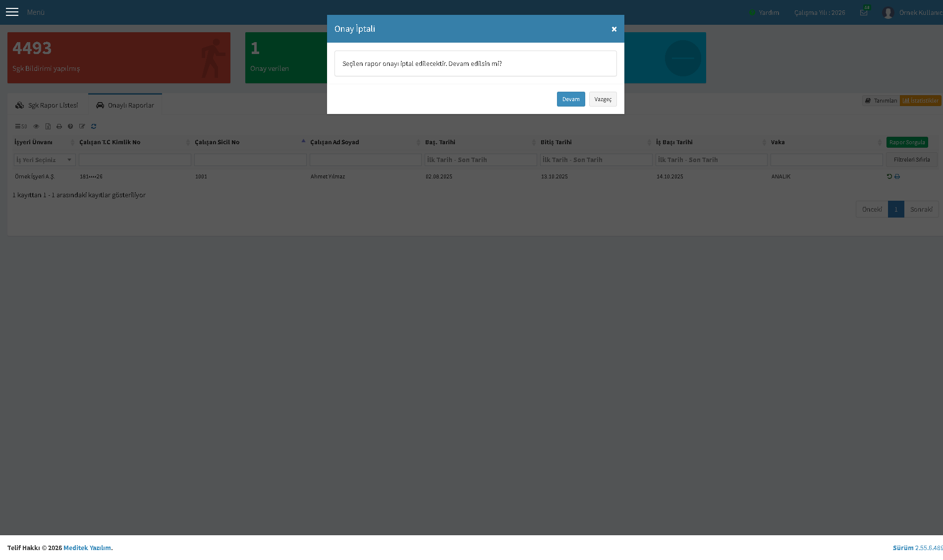Image resolution: width=943 pixels, height=560 pixels.
Task: Toggle column visibility eye icon
Action: tap(36, 126)
